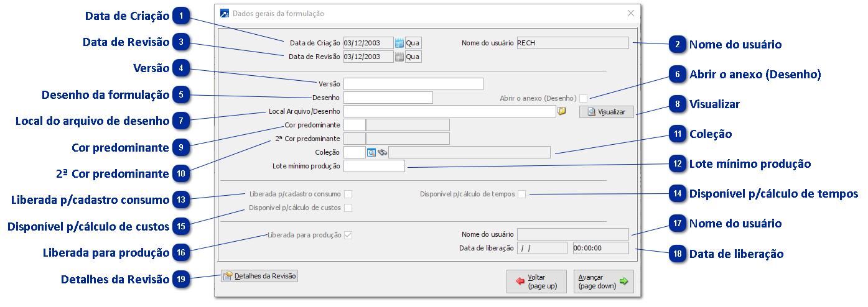Browse with folder icon next to Local Arquivo/Desenho

[x=561, y=111]
